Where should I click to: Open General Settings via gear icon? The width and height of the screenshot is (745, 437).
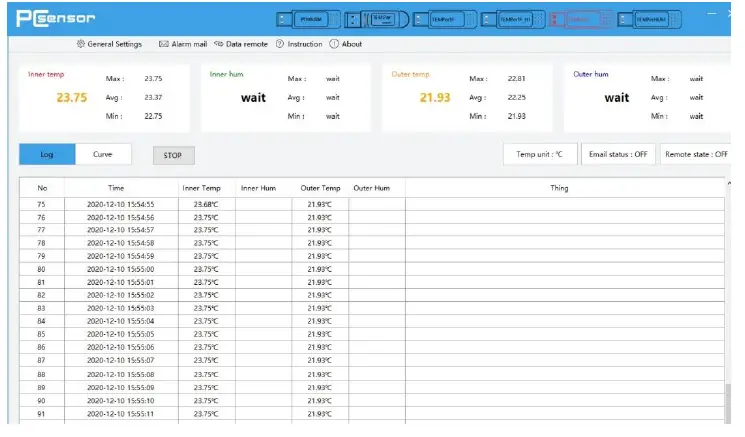81,44
